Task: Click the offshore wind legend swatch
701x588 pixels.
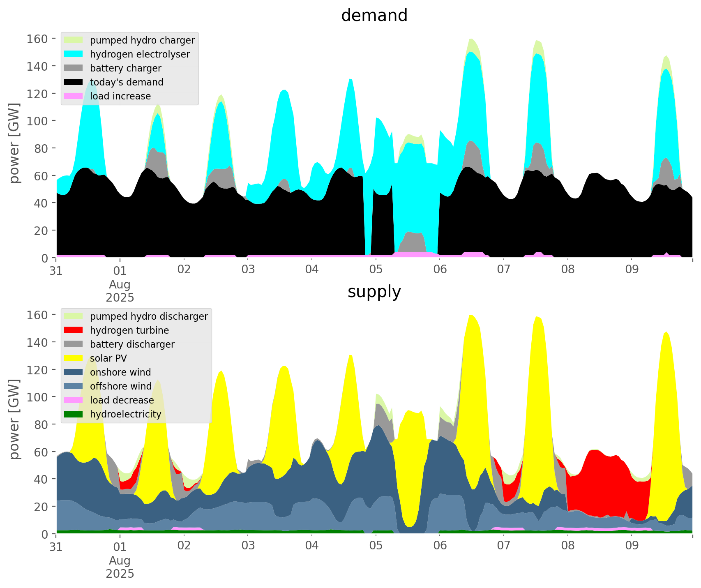Action: coord(74,386)
